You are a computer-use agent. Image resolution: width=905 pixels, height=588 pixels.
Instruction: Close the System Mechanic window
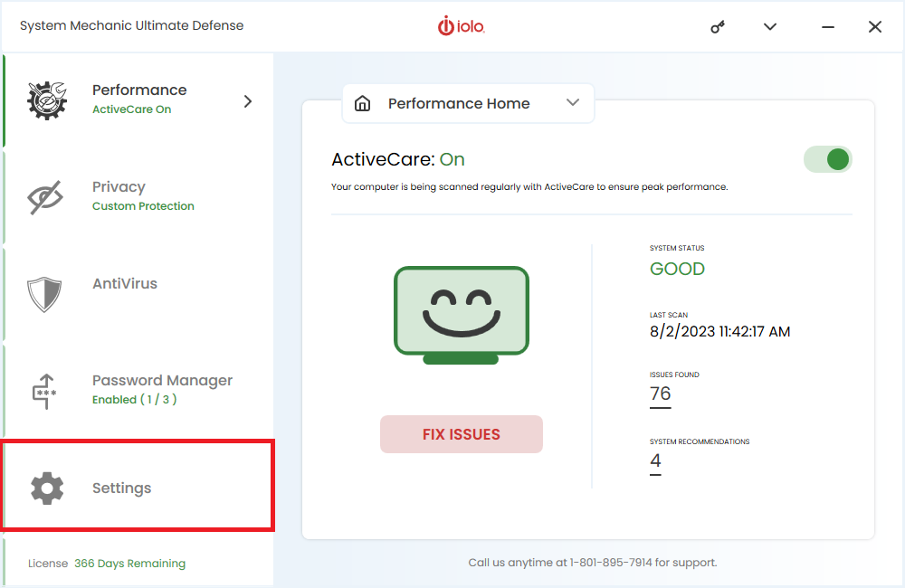[x=875, y=26]
